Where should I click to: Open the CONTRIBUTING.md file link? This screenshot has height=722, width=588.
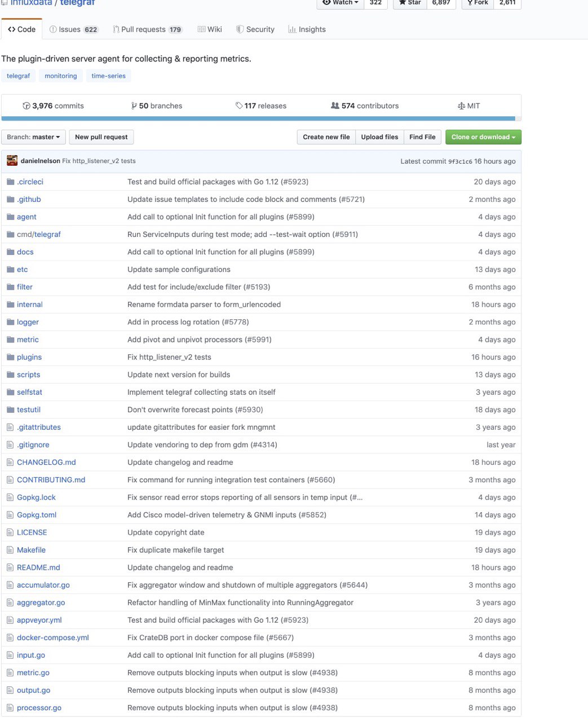click(51, 479)
